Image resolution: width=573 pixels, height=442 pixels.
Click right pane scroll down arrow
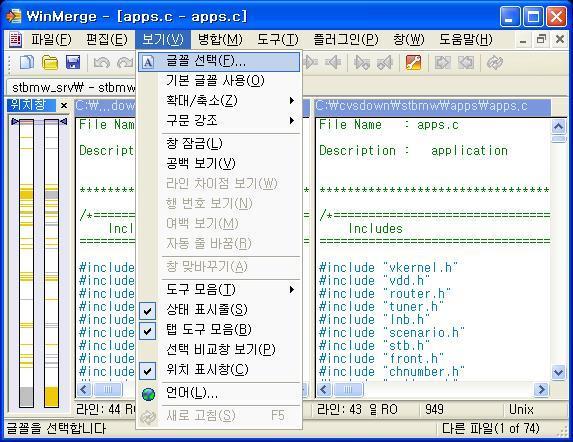(558, 372)
